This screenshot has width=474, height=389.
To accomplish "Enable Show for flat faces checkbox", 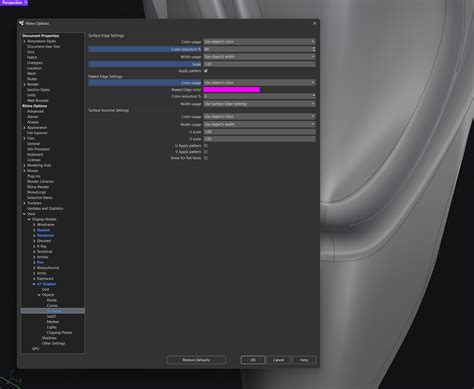I will pyautogui.click(x=206, y=158).
